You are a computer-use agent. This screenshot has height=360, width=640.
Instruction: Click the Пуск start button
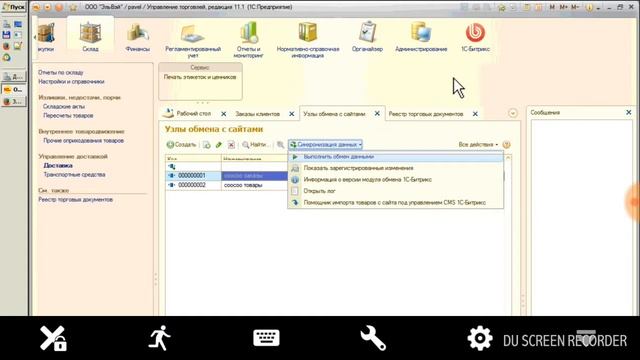13,7
